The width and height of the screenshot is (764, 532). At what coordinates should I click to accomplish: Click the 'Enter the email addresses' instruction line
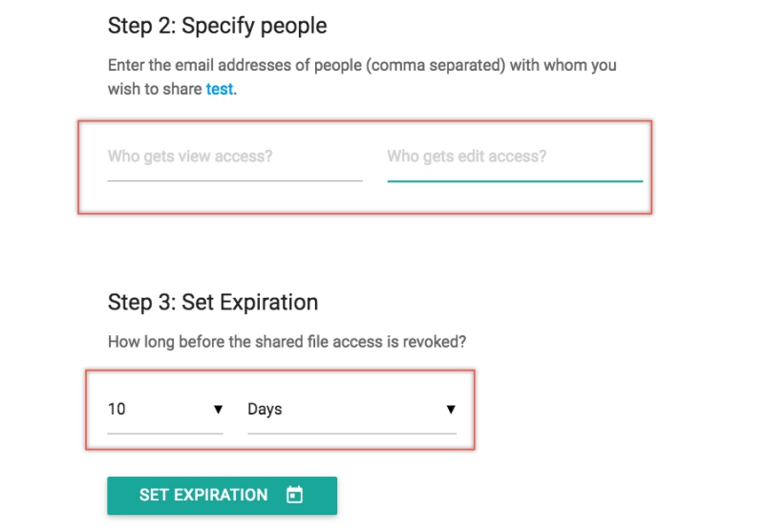pos(362,66)
